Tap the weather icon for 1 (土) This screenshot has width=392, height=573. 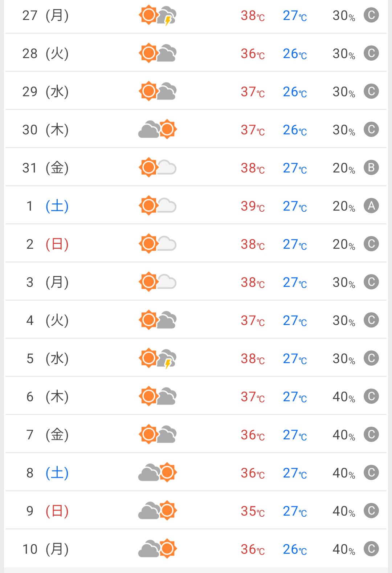click(x=158, y=206)
